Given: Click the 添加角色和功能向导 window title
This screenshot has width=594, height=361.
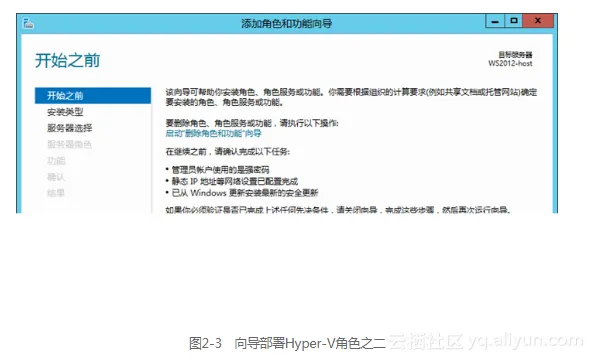Looking at the screenshot, I should tap(286, 23).
